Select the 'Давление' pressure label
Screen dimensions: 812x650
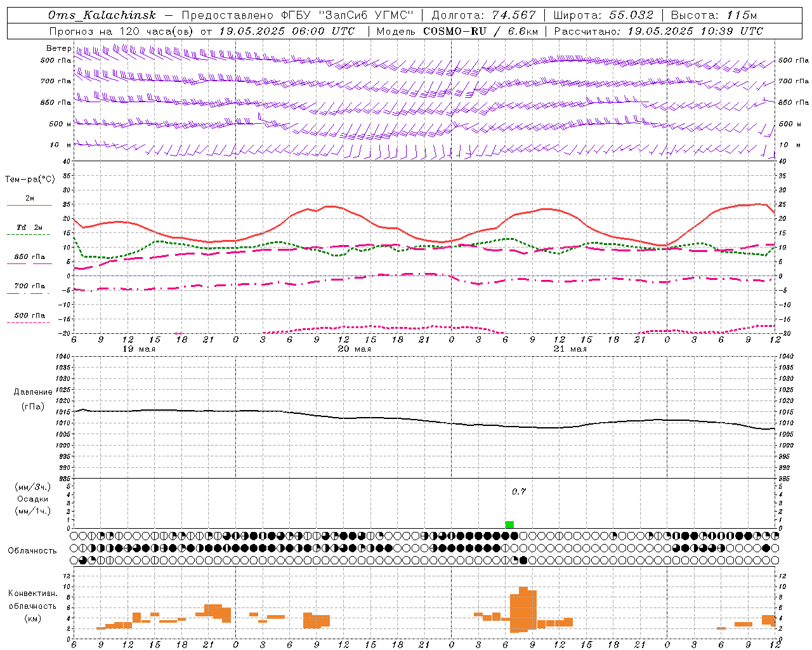point(33,392)
